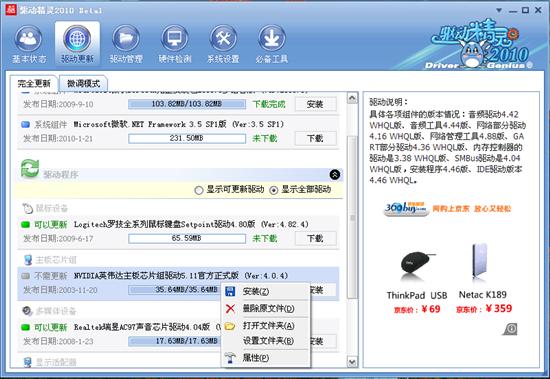Click the 231.50MB progress bar
550x379 pixels.
click(x=187, y=138)
